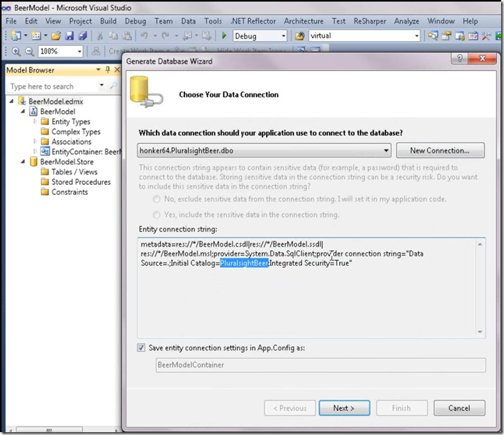
Task: Open the ReSharper menu
Action: click(370, 21)
